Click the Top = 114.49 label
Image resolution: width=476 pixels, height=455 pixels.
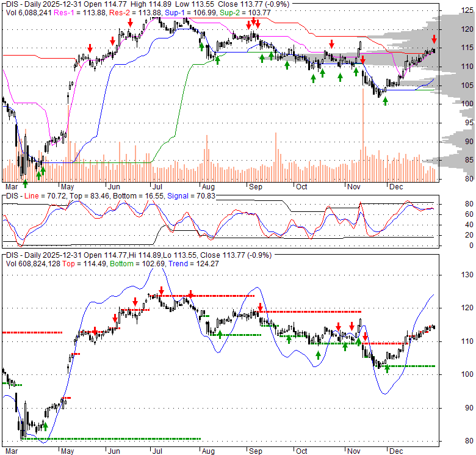84,264
